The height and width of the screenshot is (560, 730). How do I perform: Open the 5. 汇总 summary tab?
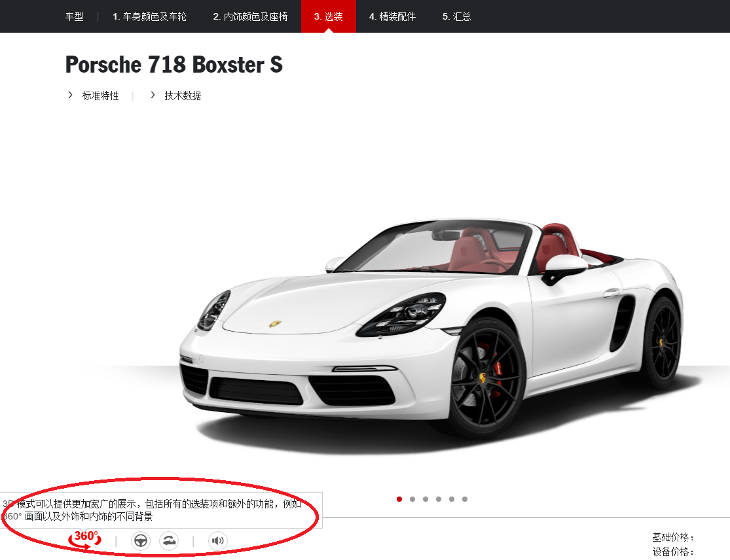tap(456, 16)
